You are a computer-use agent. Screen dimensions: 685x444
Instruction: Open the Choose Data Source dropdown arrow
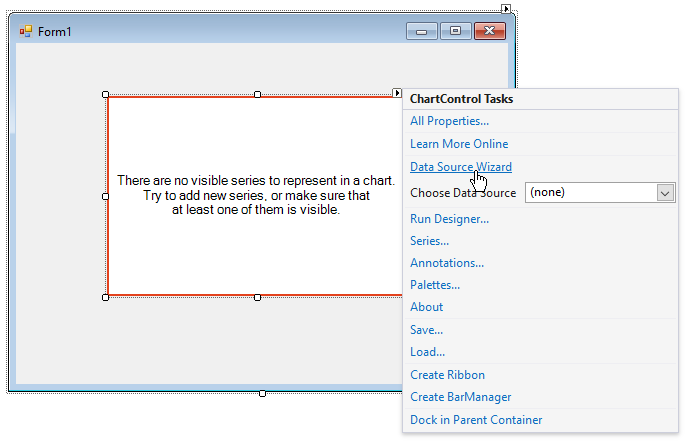(x=665, y=193)
